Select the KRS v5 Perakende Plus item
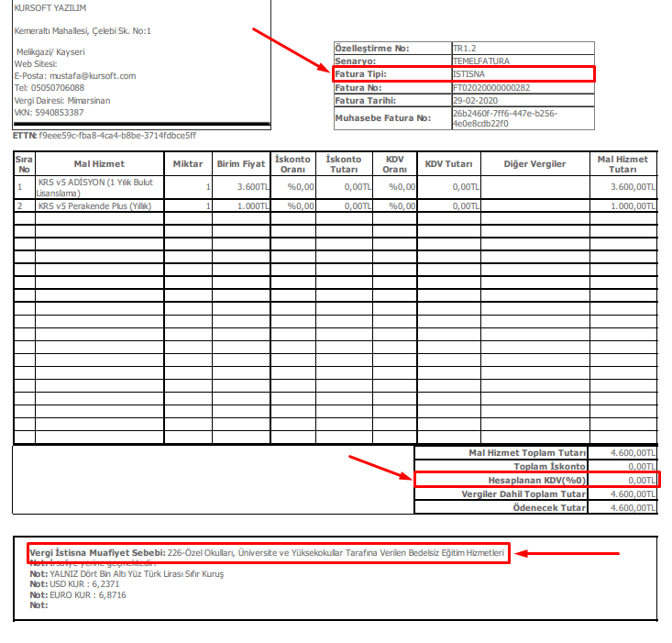 click(94, 206)
